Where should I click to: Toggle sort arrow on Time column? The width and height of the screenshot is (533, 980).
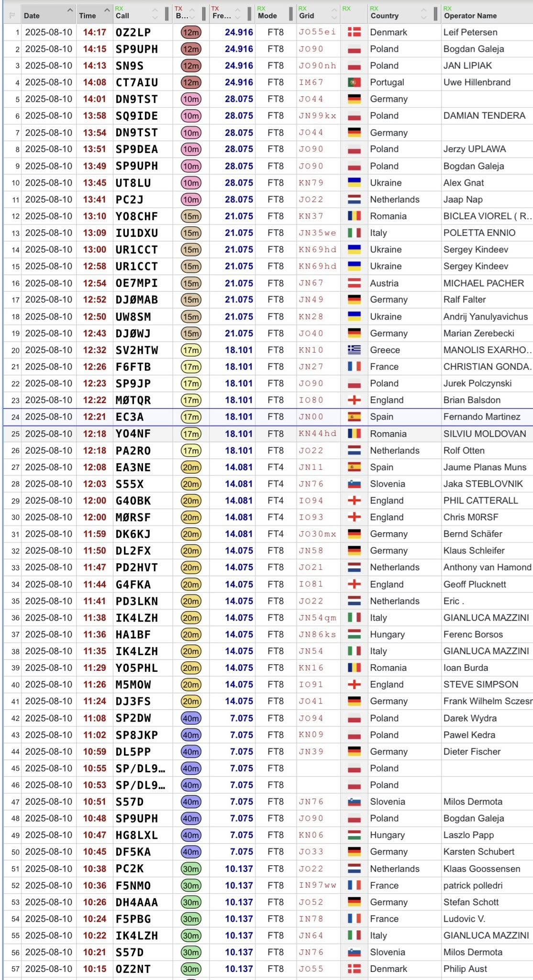click(107, 11)
